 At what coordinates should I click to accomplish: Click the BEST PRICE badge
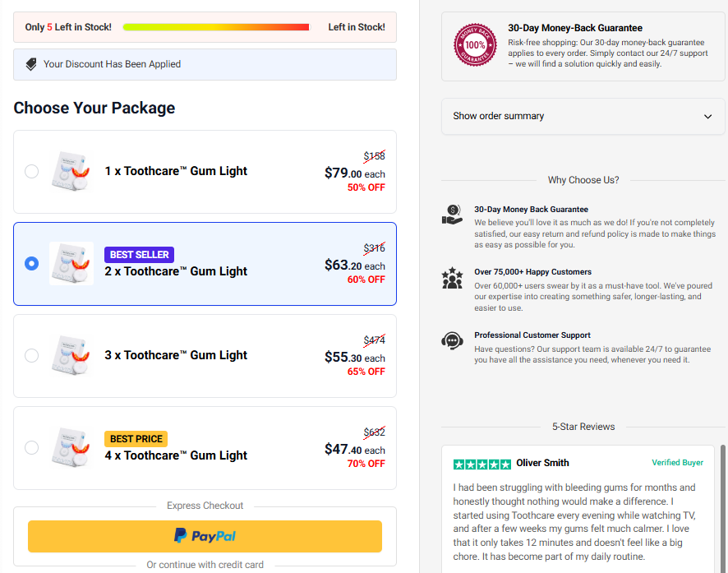pyautogui.click(x=136, y=439)
